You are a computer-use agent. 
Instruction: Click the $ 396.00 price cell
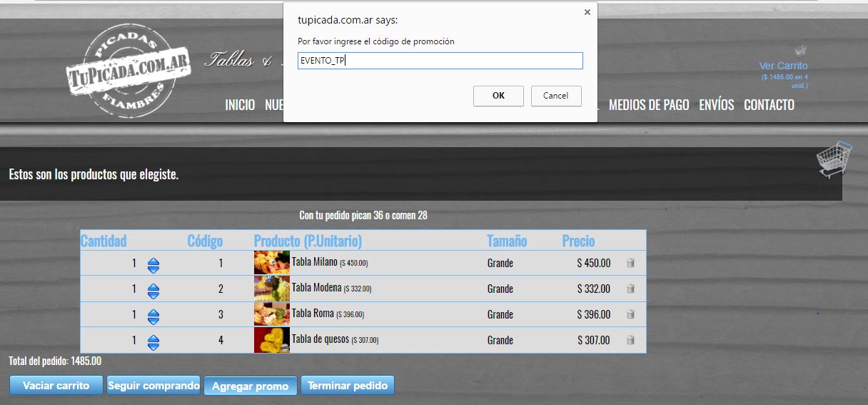[x=594, y=314]
